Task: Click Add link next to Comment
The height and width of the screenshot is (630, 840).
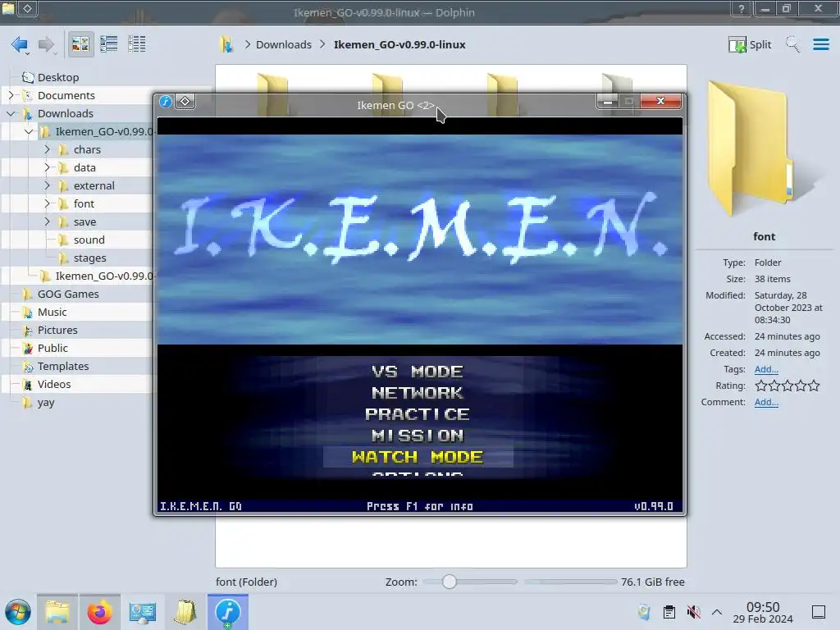Action: point(766,402)
